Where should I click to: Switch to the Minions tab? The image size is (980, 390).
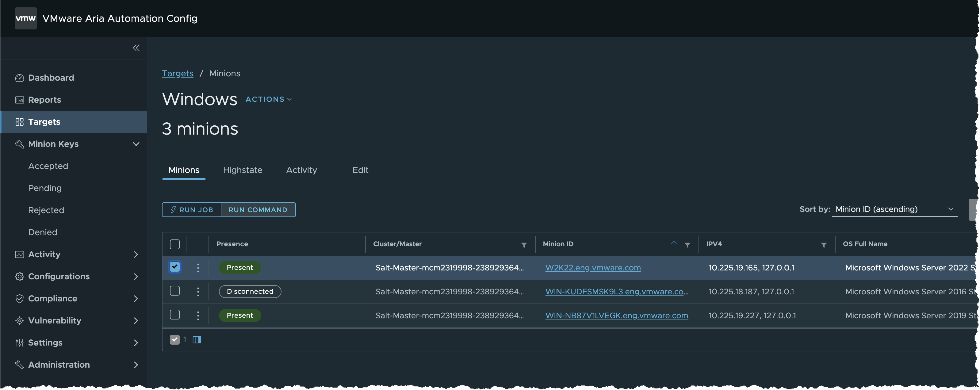point(184,170)
